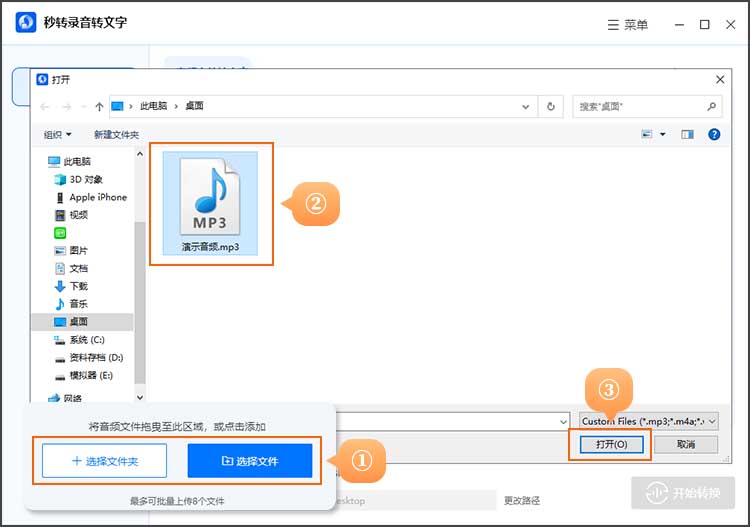This screenshot has width=750, height=527.
Task: Click the 选择文件 button
Action: pos(250,461)
